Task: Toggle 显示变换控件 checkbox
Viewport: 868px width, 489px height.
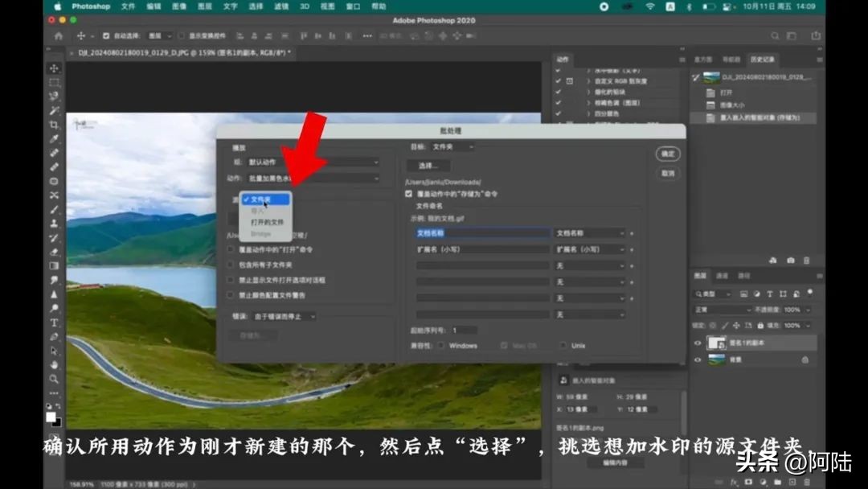Action: point(181,35)
